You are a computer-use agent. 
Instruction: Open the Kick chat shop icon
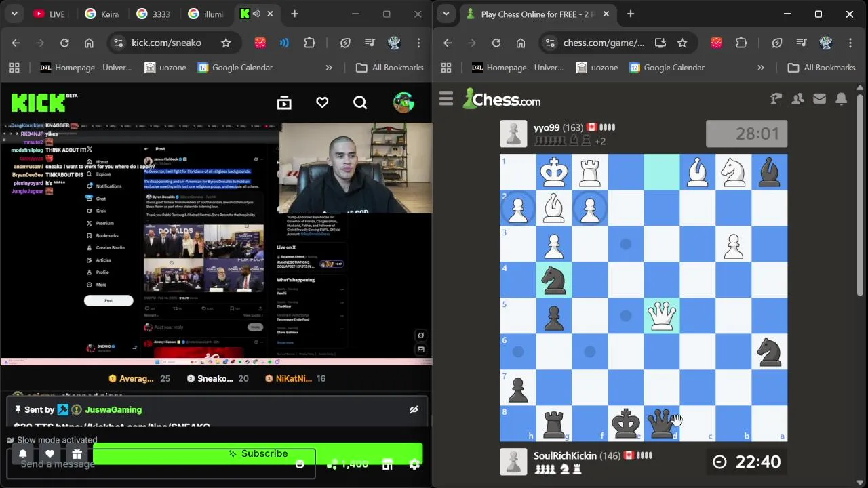387,464
